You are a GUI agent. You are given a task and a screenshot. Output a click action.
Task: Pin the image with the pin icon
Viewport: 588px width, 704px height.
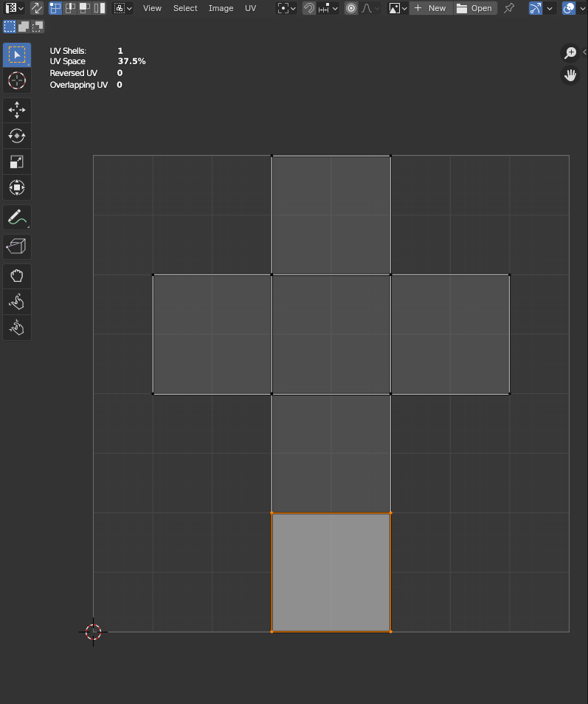[509, 8]
